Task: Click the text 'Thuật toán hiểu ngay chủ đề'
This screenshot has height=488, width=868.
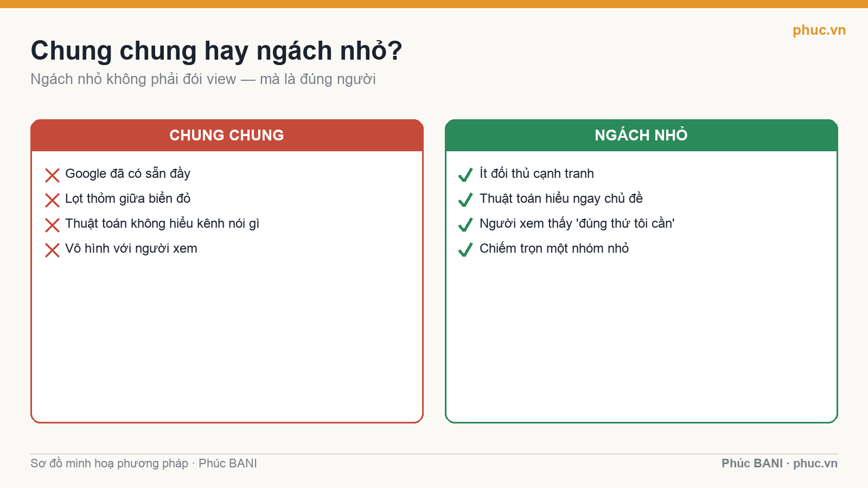Action: coord(561,198)
